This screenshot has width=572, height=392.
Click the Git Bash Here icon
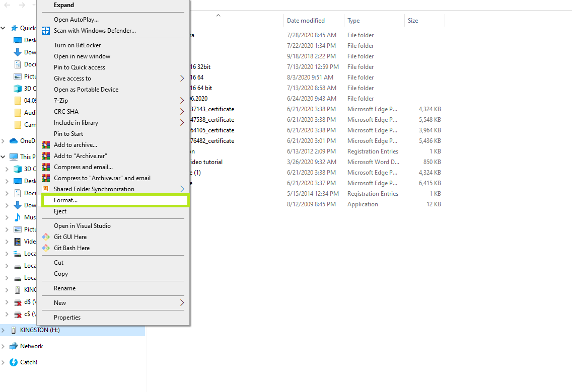click(x=46, y=248)
